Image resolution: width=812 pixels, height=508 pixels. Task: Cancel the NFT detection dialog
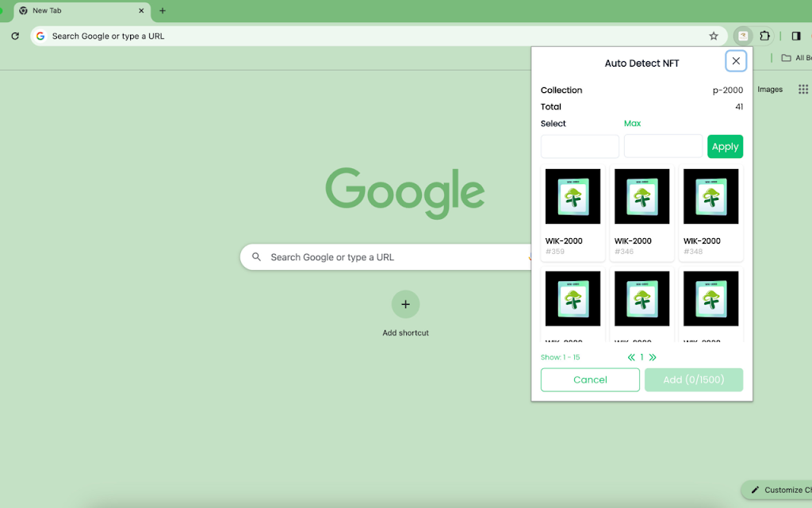click(x=590, y=379)
